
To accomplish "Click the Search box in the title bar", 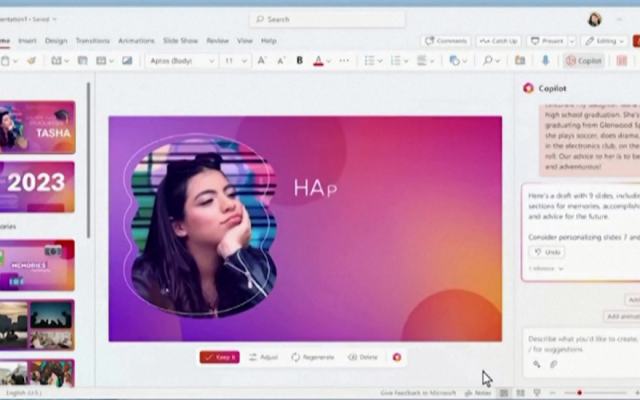I will coord(327,19).
